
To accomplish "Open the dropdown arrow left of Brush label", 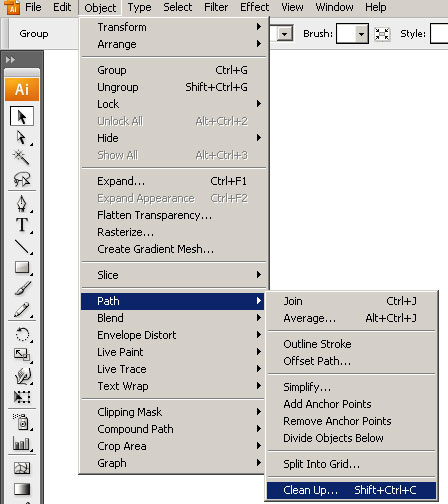I will tap(284, 34).
